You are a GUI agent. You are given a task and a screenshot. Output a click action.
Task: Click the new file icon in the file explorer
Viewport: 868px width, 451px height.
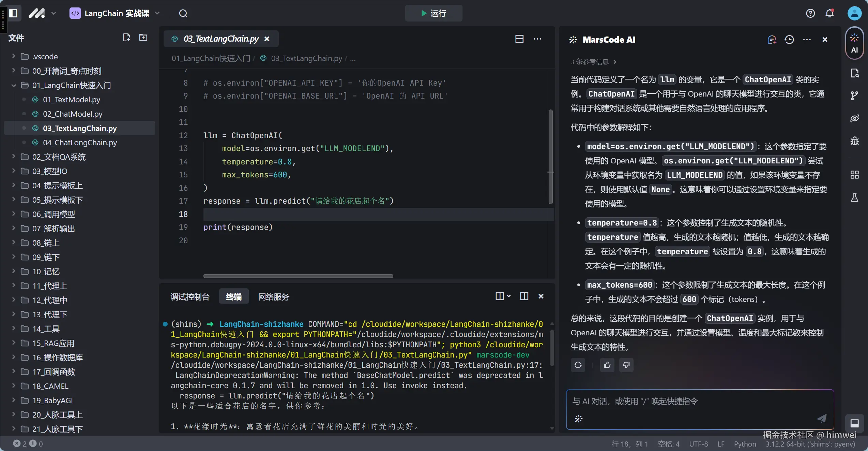point(126,38)
